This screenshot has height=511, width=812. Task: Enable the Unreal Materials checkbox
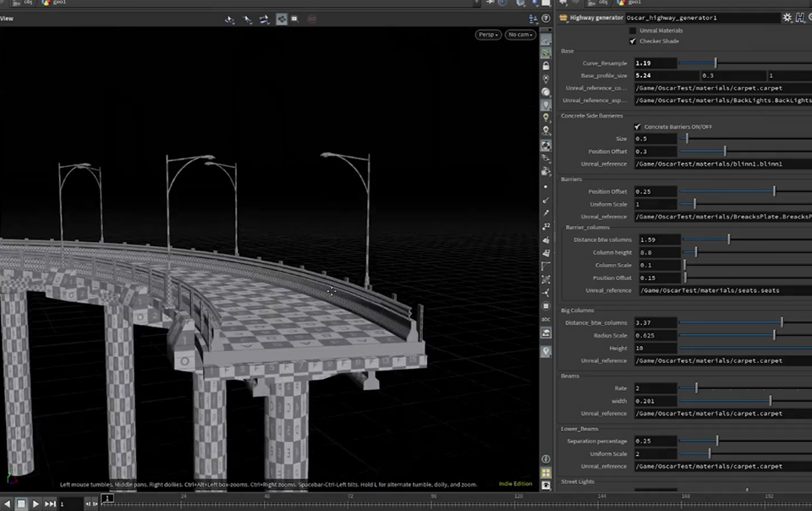tap(633, 30)
